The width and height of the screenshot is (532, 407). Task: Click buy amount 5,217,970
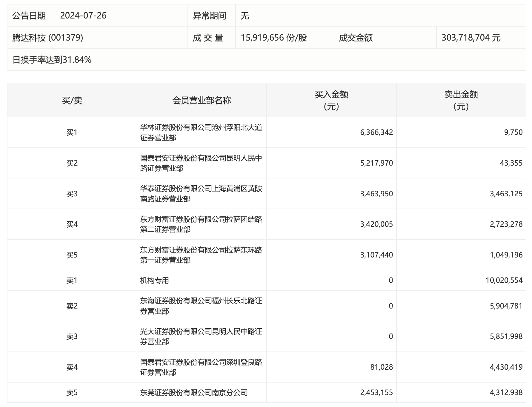[x=376, y=163]
